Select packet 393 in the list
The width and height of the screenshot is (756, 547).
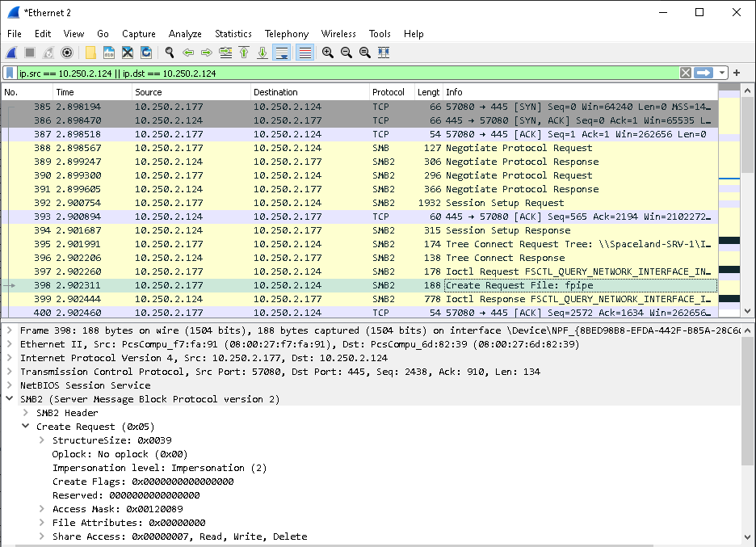pyautogui.click(x=242, y=217)
